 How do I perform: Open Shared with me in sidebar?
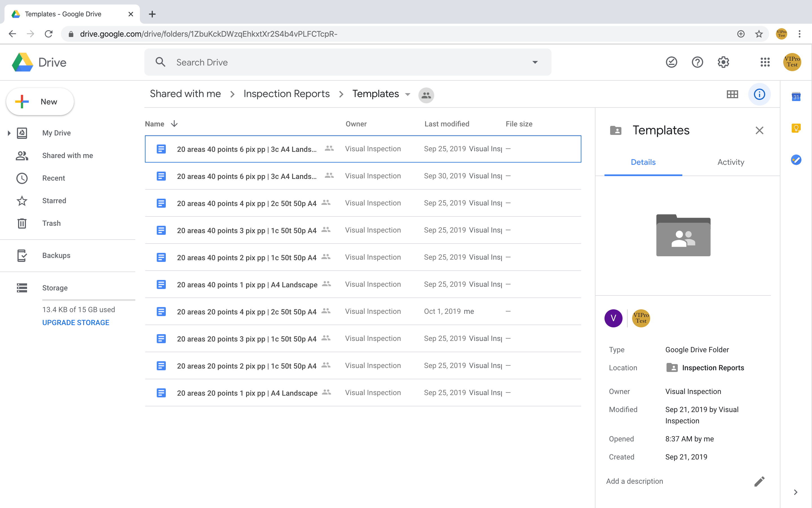(67, 156)
